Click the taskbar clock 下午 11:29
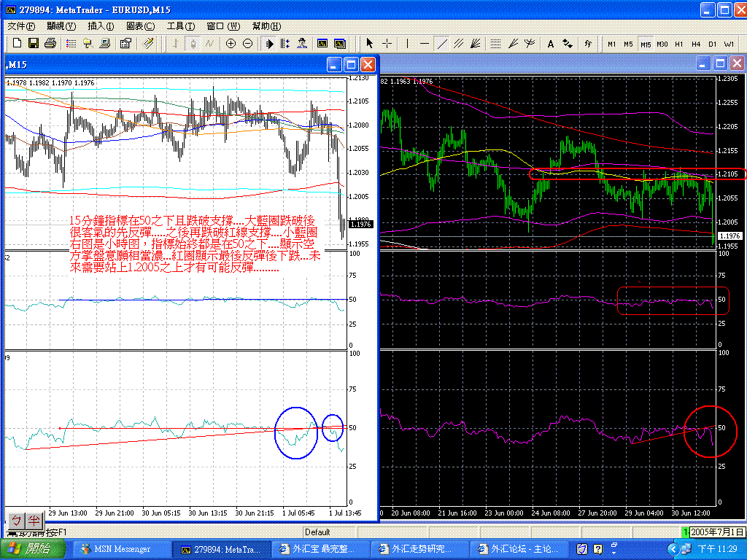 tap(717, 550)
